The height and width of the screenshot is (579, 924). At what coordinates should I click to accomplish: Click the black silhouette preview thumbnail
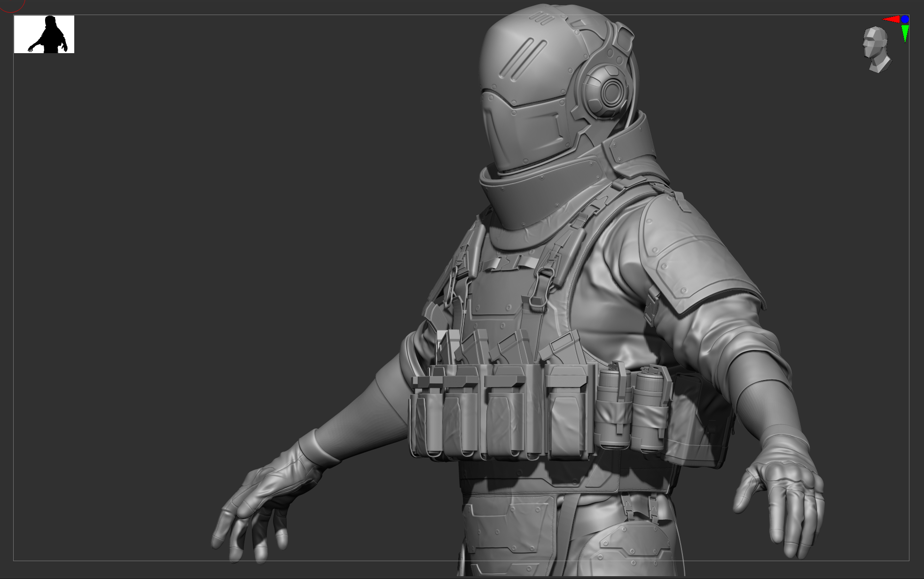click(x=44, y=34)
